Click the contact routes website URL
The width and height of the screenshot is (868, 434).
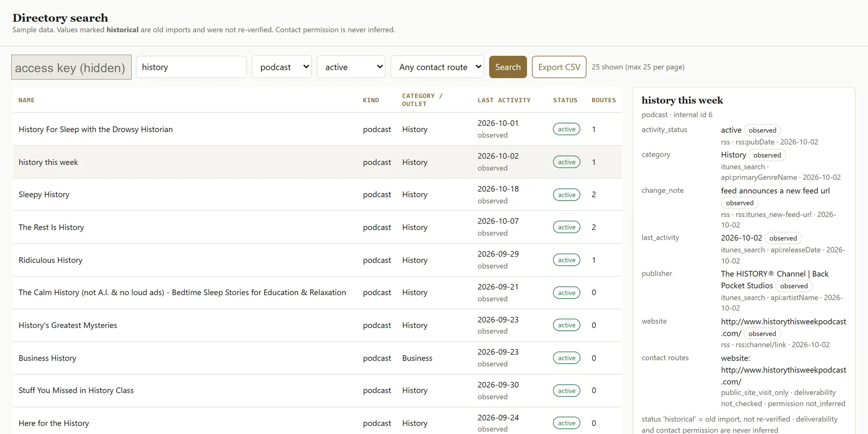pyautogui.click(x=783, y=376)
